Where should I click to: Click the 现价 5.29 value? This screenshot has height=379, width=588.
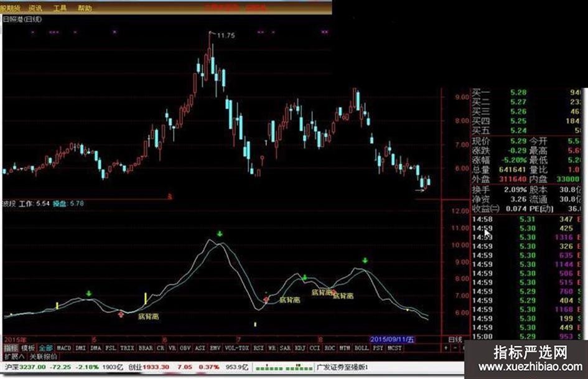coord(518,141)
